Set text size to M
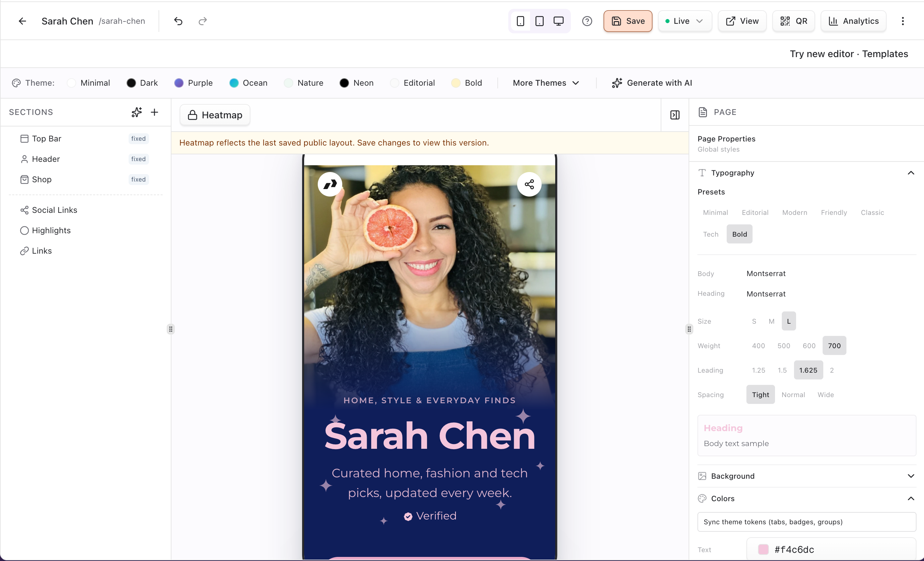The image size is (924, 561). click(771, 321)
